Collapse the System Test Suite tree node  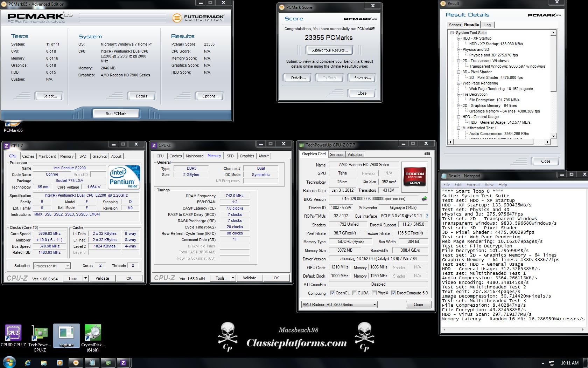(x=452, y=33)
